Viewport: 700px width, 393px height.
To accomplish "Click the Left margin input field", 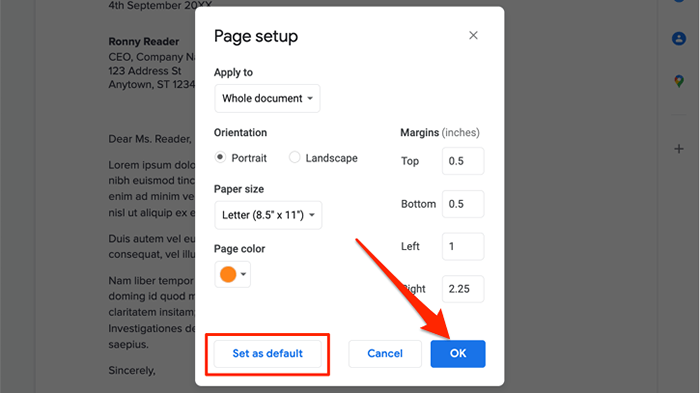I will pos(463,247).
